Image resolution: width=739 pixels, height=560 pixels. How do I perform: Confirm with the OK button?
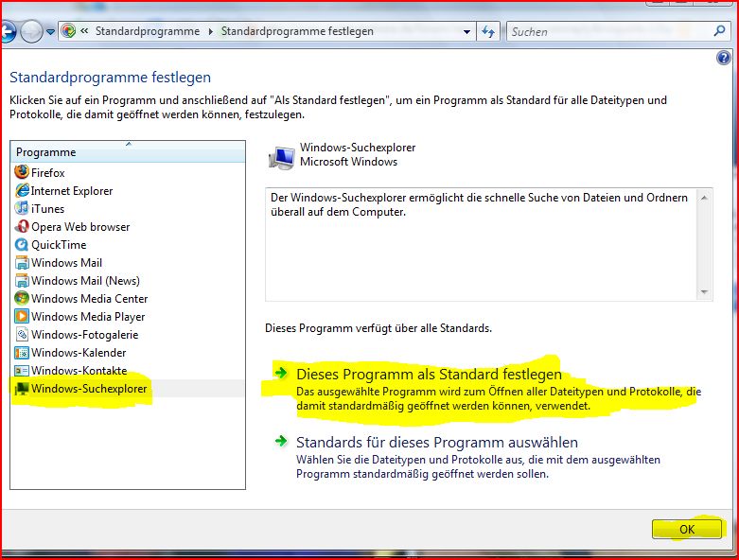[687, 529]
